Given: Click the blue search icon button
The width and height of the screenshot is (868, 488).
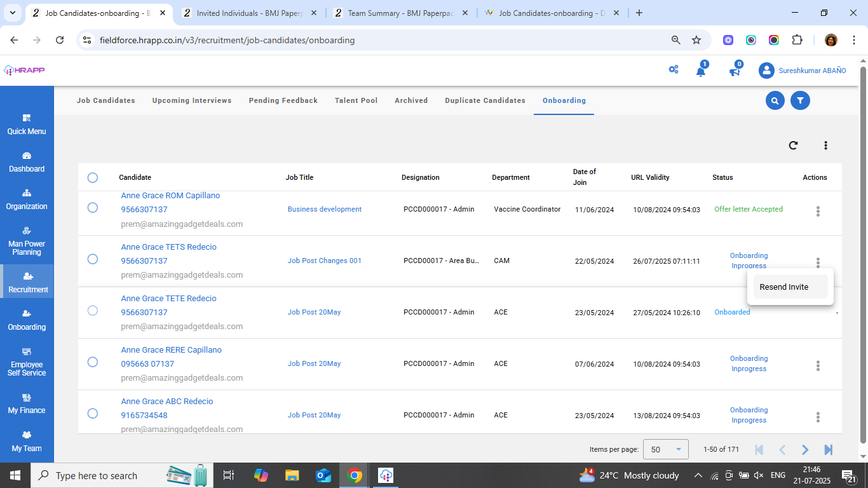Looking at the screenshot, I should click(x=775, y=100).
